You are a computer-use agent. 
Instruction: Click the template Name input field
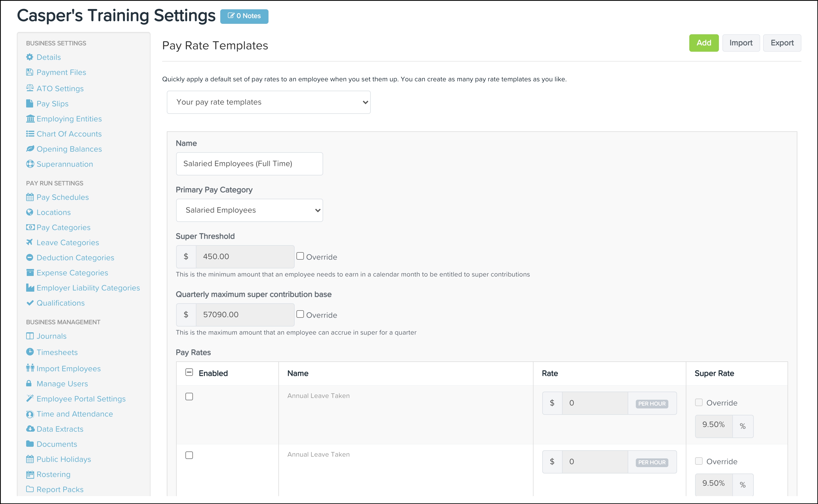click(249, 164)
